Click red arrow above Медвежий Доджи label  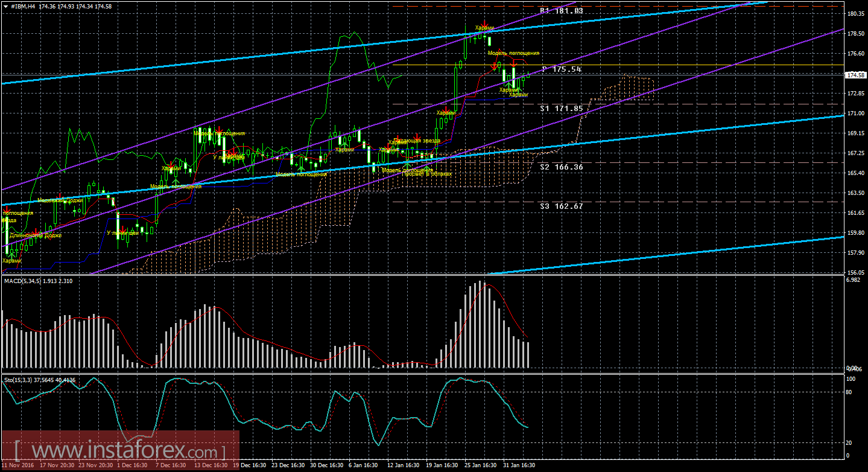[x=60, y=196]
